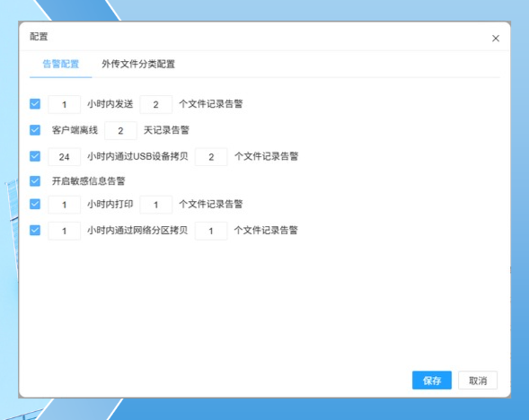Edit file count after 小时内通过网络分区拷贝

[x=211, y=231]
